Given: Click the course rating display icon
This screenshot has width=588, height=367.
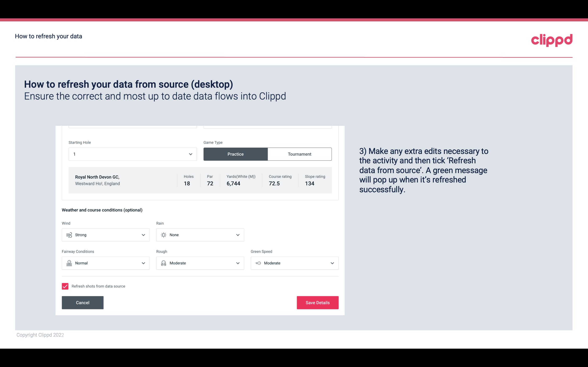Looking at the screenshot, I should (275, 183).
